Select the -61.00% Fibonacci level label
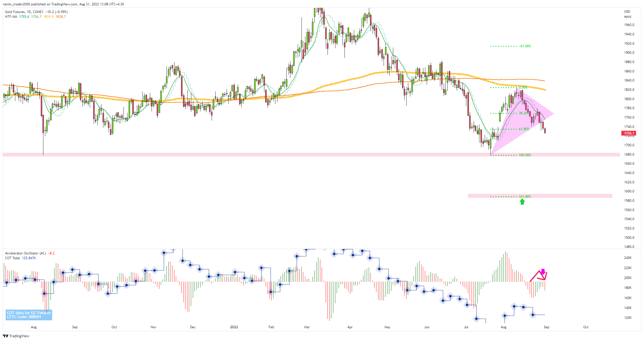This screenshot has width=644, height=341. click(x=525, y=46)
